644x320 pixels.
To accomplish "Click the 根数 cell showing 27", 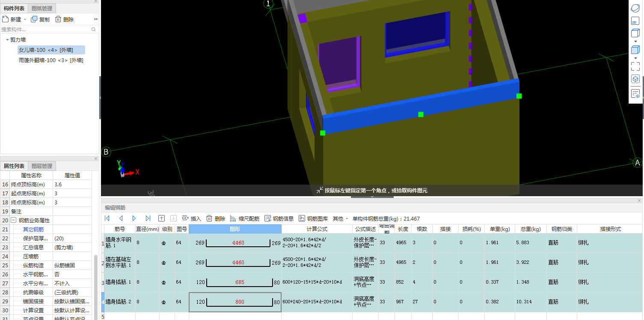I will (x=421, y=302).
